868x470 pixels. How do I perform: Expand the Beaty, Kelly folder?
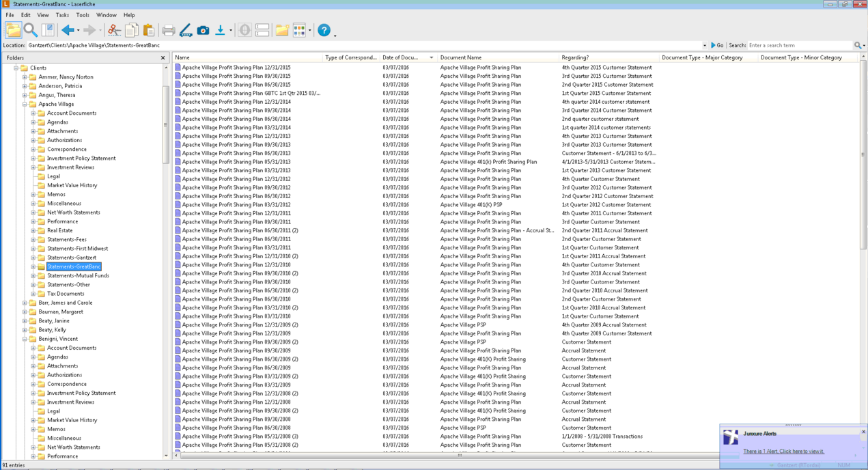point(25,330)
